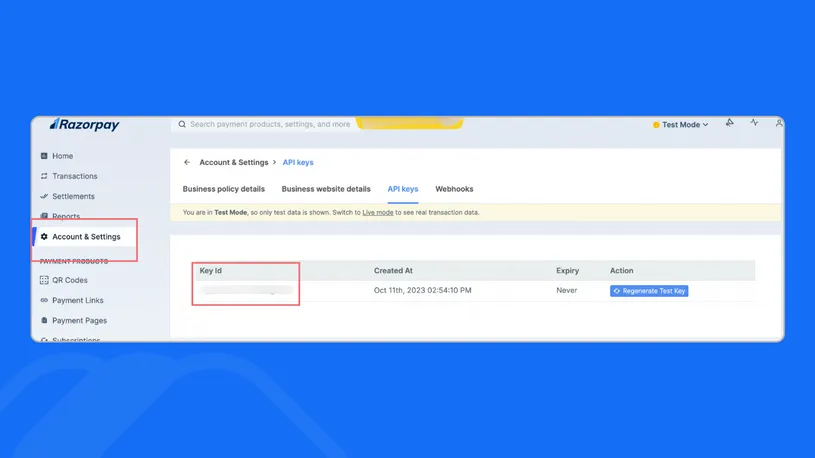Switch to the Webhooks tab
815x458 pixels.
coord(454,189)
